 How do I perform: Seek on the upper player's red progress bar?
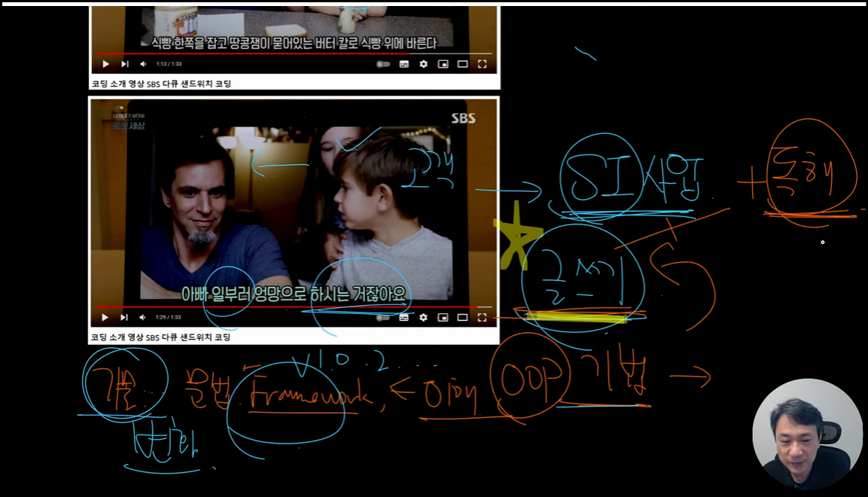[x=294, y=53]
